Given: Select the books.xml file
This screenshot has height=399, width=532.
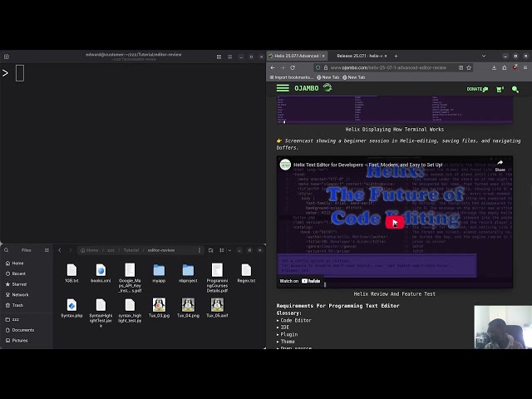Looking at the screenshot, I should click(x=101, y=273).
